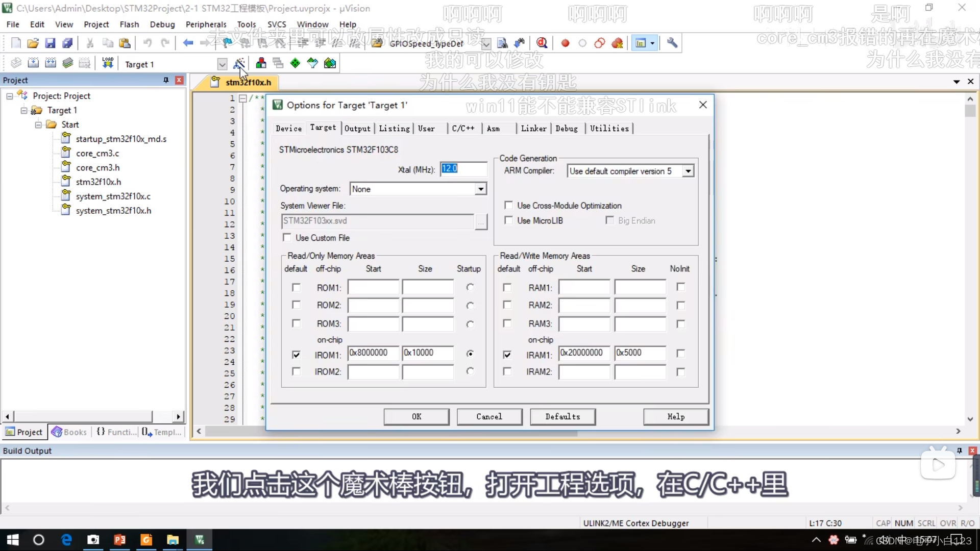
Task: Uncheck the IROM1 default checkbox
Action: click(296, 355)
